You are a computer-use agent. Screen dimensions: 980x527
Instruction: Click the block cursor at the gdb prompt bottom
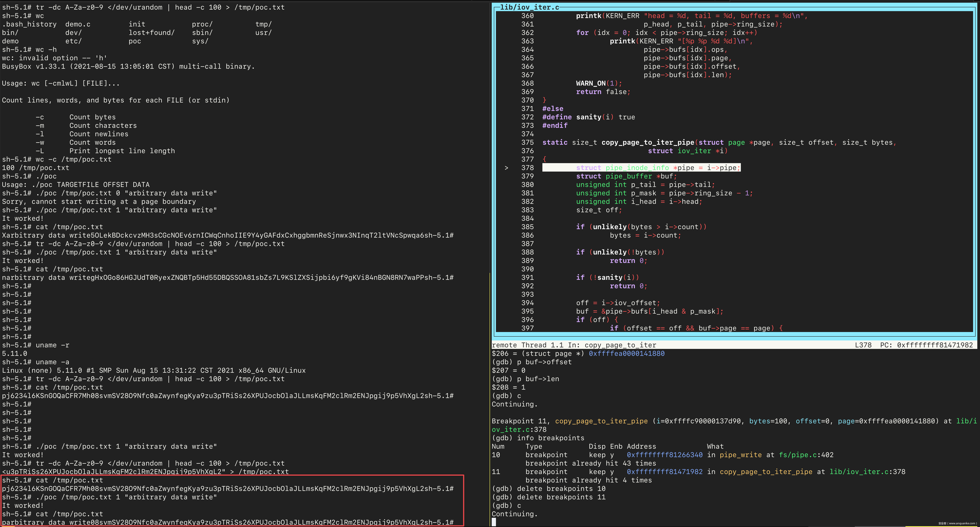[x=494, y=522]
